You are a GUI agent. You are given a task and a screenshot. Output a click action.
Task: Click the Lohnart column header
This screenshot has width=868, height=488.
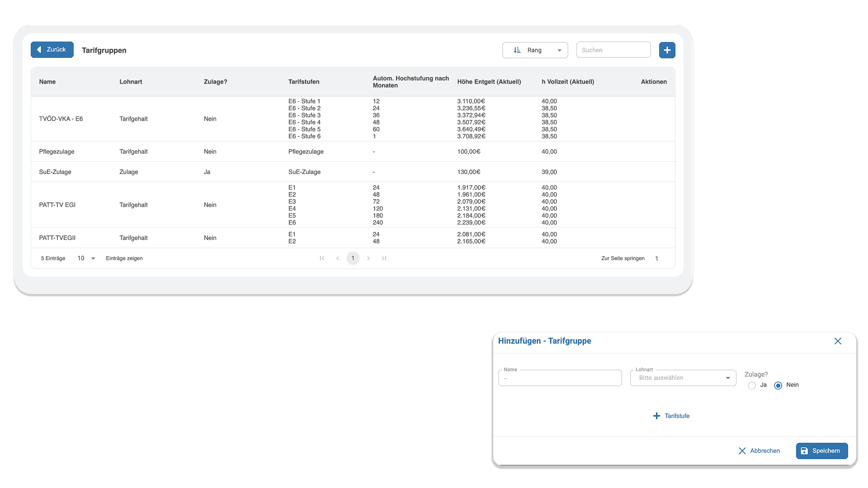coord(131,82)
